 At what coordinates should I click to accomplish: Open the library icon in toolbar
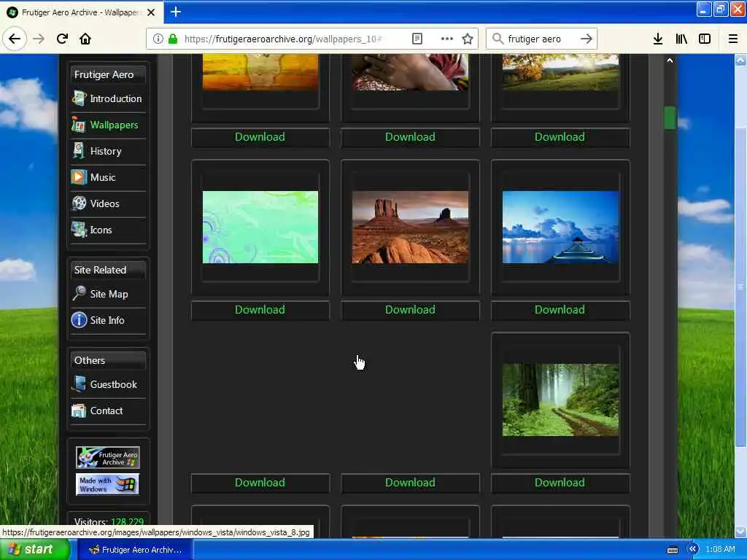click(x=681, y=39)
